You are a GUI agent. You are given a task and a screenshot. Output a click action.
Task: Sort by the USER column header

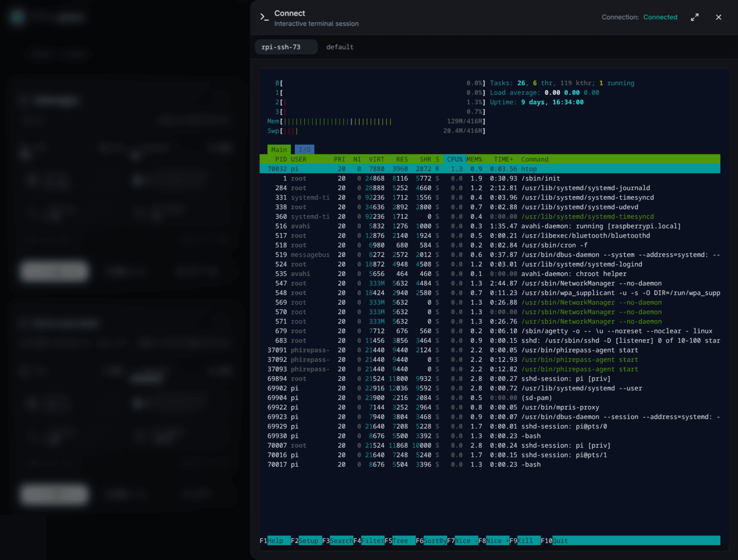pos(298,159)
